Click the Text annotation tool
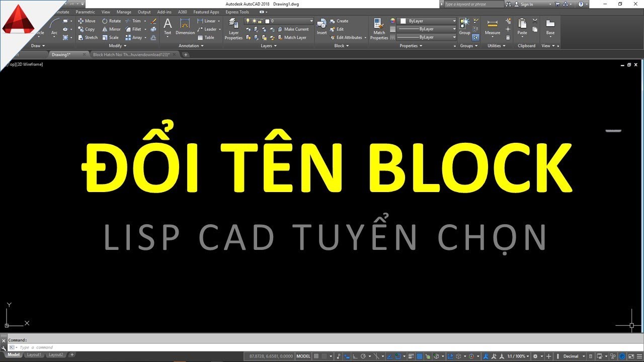 [168, 27]
